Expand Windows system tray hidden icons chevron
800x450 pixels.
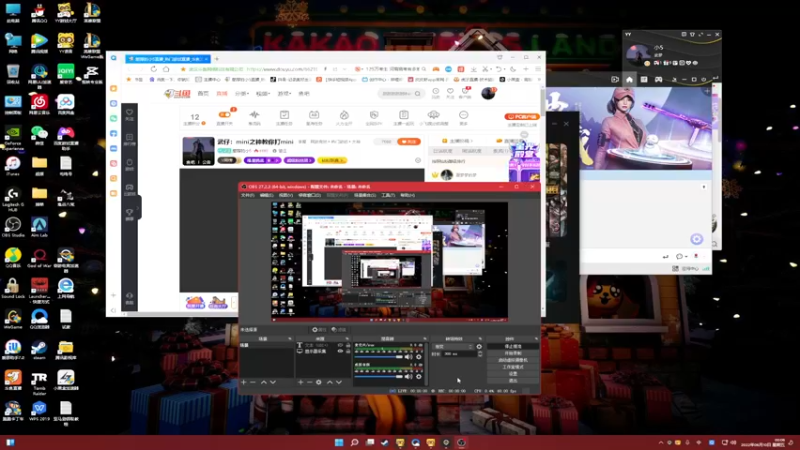tap(661, 443)
